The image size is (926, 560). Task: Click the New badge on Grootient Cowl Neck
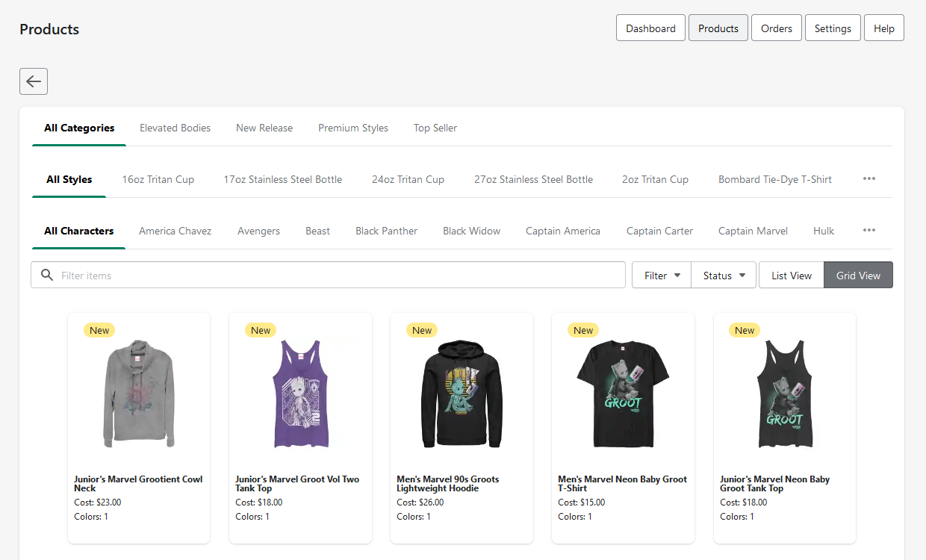(x=99, y=330)
